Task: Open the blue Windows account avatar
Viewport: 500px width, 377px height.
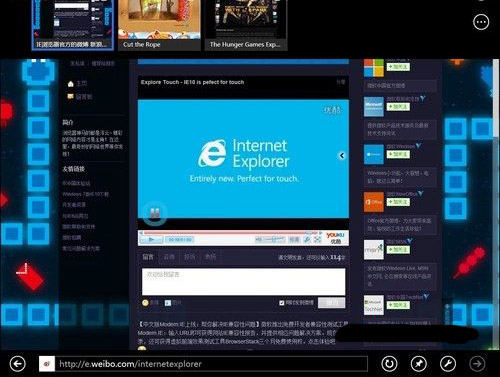Action: pos(374,154)
